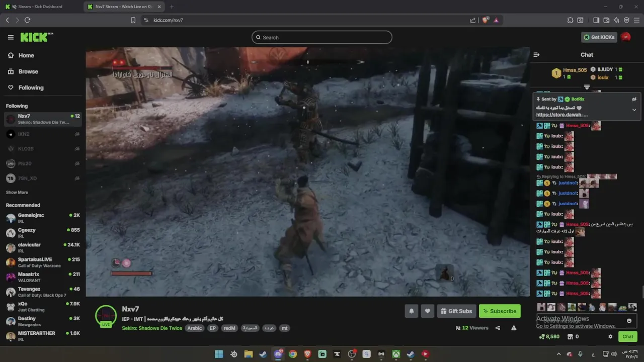Open Brave Rewards triangle icon
This screenshot has height=362, width=644.
(x=496, y=20)
